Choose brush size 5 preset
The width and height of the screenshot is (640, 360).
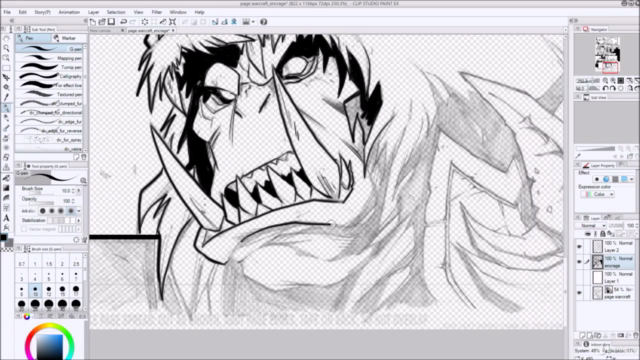coord(49,276)
